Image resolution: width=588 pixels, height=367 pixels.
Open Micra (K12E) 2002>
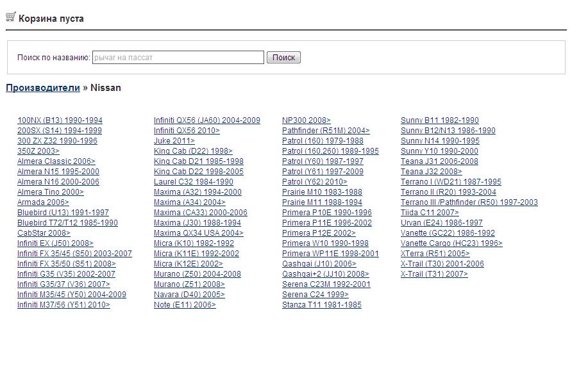point(189,264)
